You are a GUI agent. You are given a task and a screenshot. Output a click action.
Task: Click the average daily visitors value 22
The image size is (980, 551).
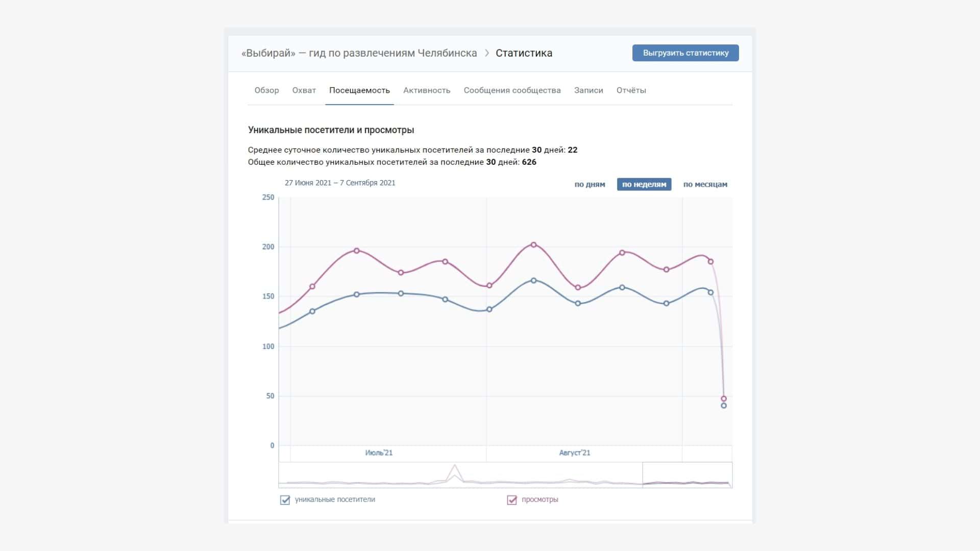pyautogui.click(x=572, y=150)
